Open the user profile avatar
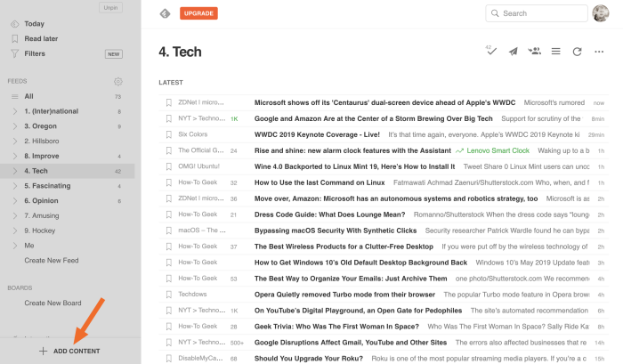Viewport: 623px width, 364px height. click(x=601, y=13)
